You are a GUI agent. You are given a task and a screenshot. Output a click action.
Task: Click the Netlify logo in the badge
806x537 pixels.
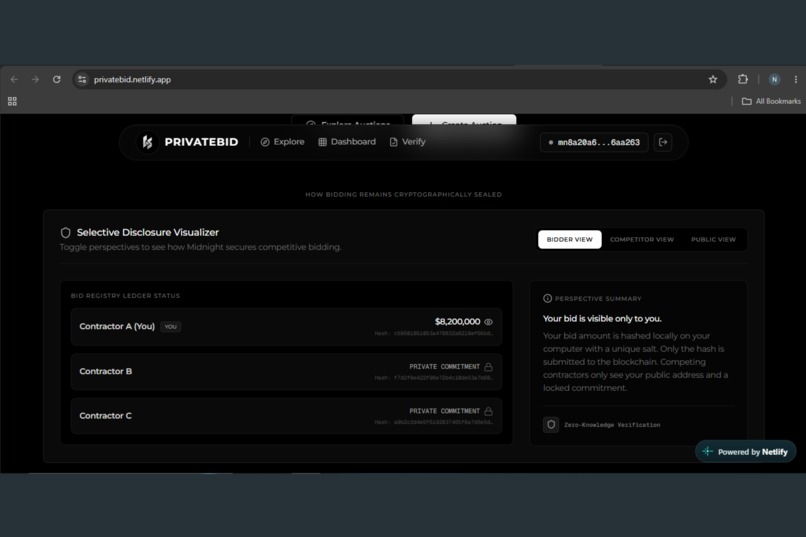click(707, 451)
